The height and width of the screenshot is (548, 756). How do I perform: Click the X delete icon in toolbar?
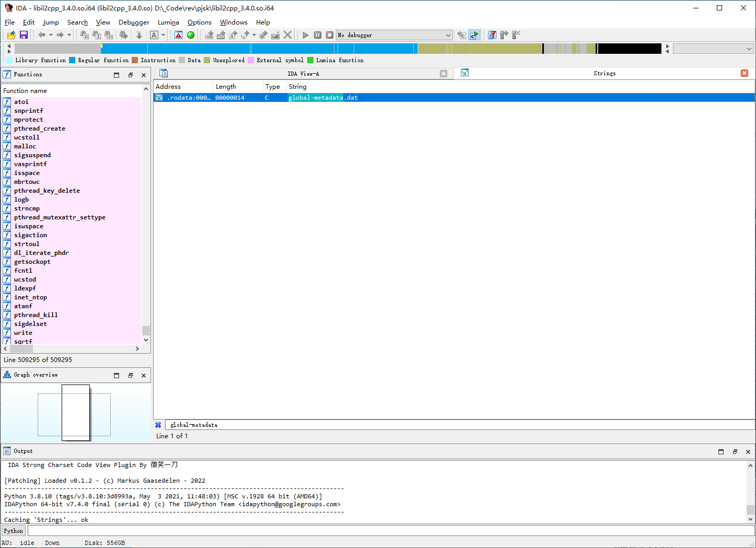287,35
